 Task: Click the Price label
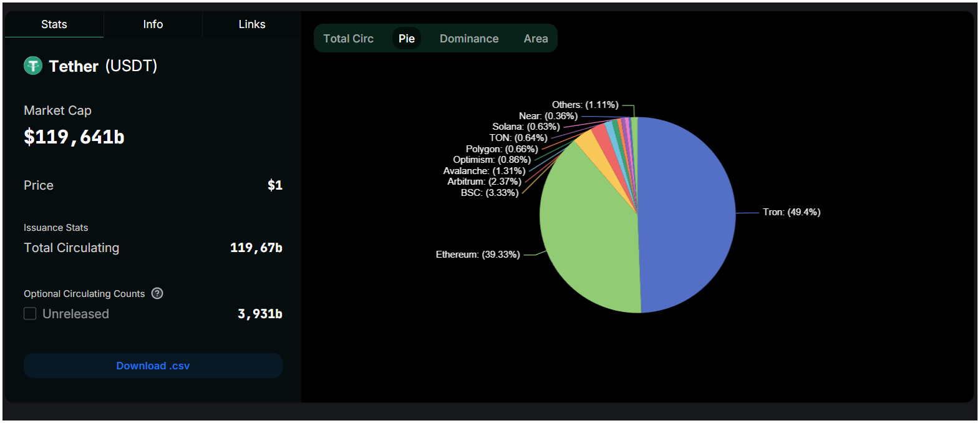[x=39, y=185]
